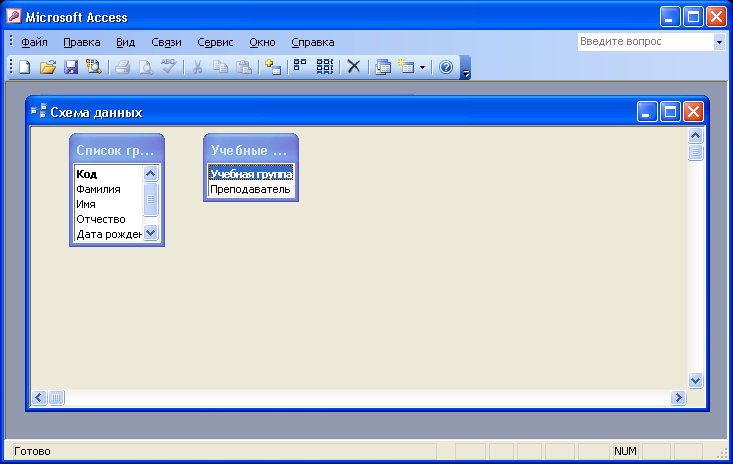The height and width of the screenshot is (464, 733).
Task: Select the Отчество field
Action: pyautogui.click(x=108, y=219)
